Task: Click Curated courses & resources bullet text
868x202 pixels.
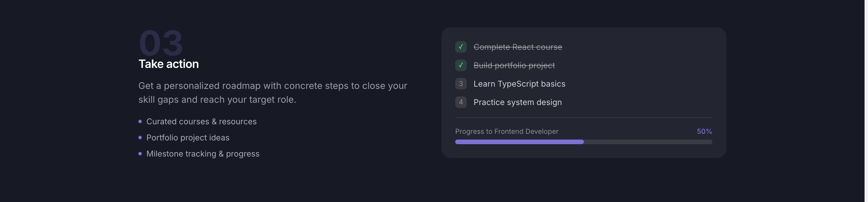Action: (201, 121)
